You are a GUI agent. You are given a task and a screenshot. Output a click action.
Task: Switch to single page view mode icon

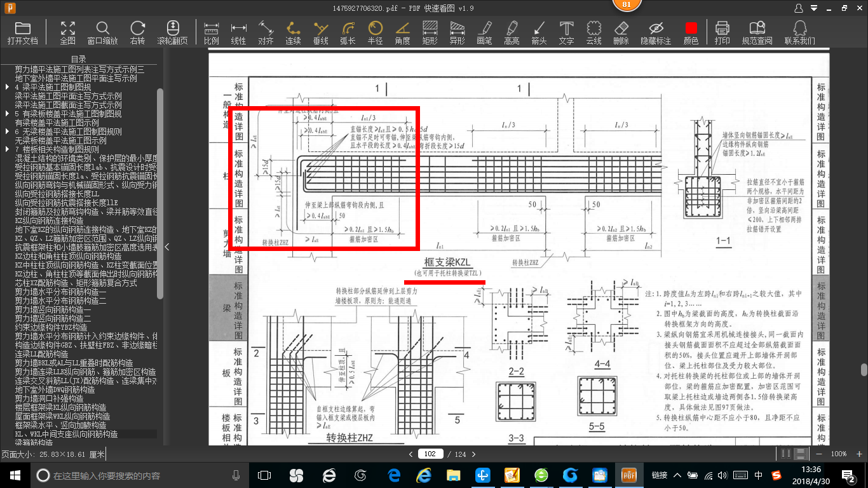[786, 454]
